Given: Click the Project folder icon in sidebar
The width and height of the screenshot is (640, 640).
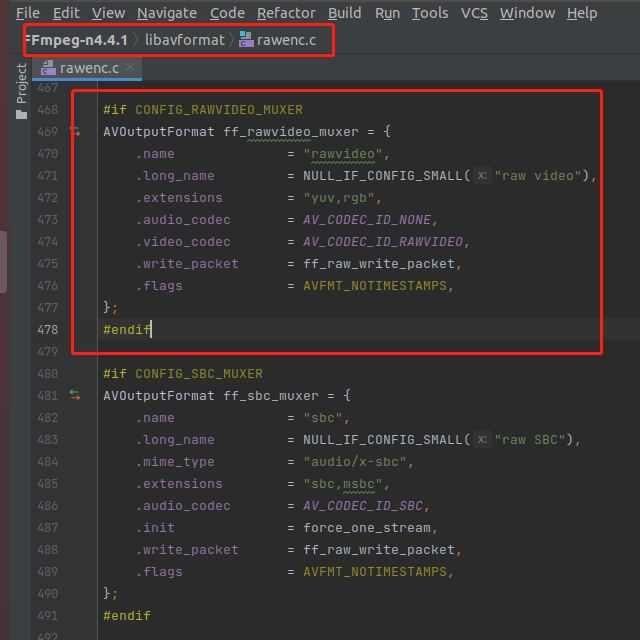Looking at the screenshot, I should [x=22, y=115].
